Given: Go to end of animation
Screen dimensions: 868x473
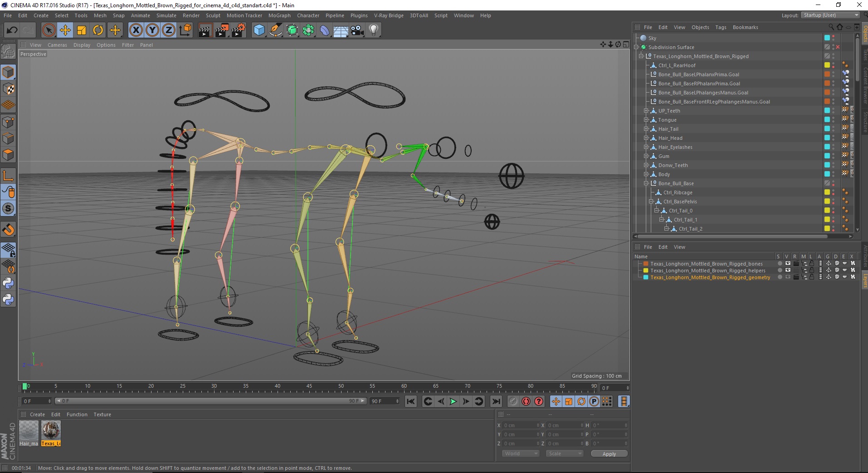Looking at the screenshot, I should click(x=496, y=401).
